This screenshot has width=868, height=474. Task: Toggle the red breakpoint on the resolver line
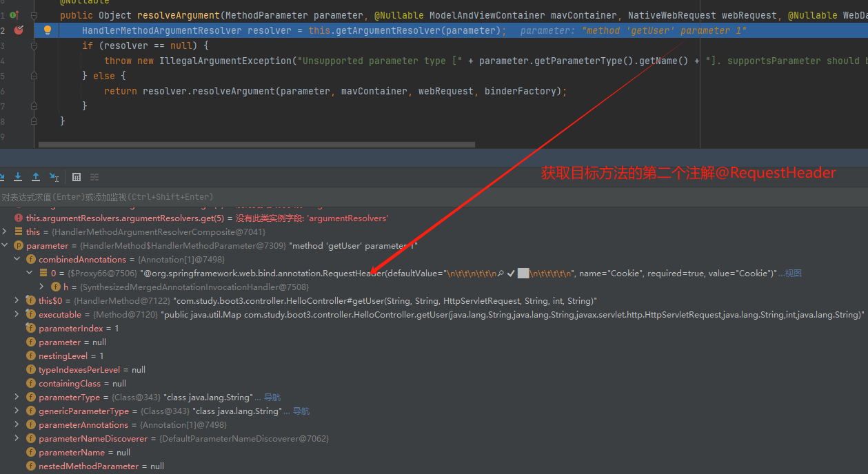tap(19, 30)
